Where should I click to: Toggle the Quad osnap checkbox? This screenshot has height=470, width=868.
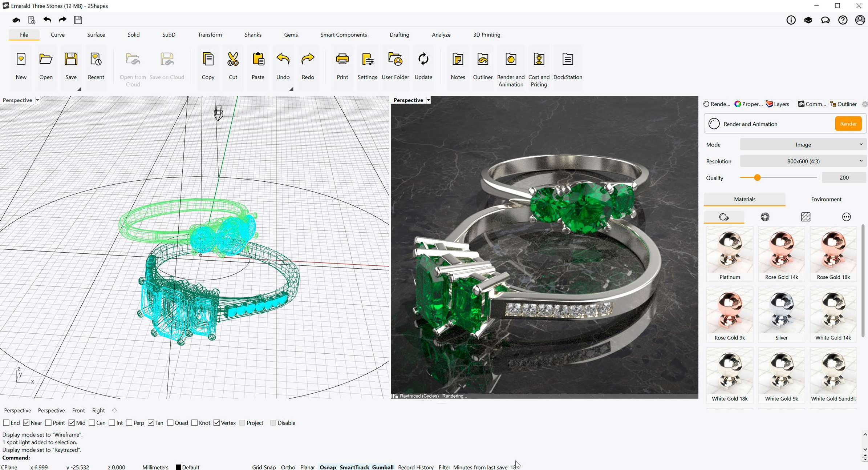click(x=170, y=423)
